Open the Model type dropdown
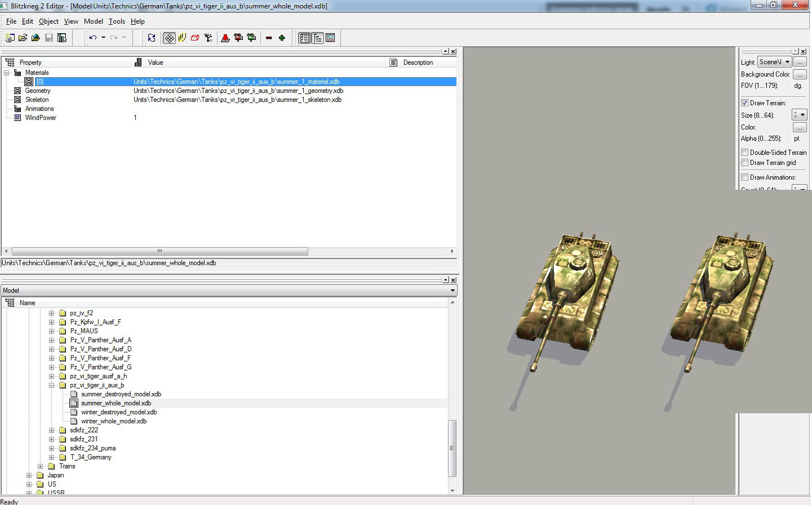Image resolution: width=812 pixels, height=505 pixels. click(229, 291)
